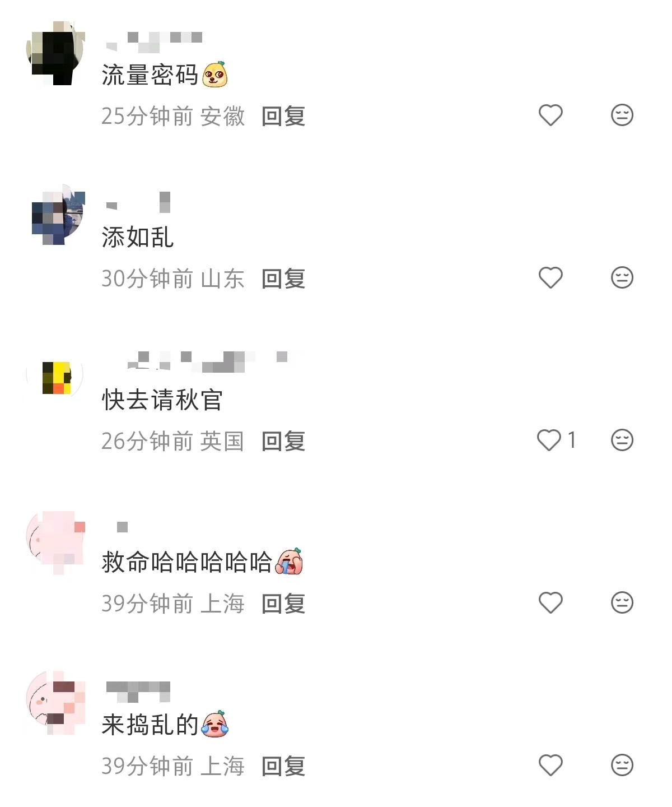Reply to the 快去请秋官 comment from 英国

click(283, 442)
